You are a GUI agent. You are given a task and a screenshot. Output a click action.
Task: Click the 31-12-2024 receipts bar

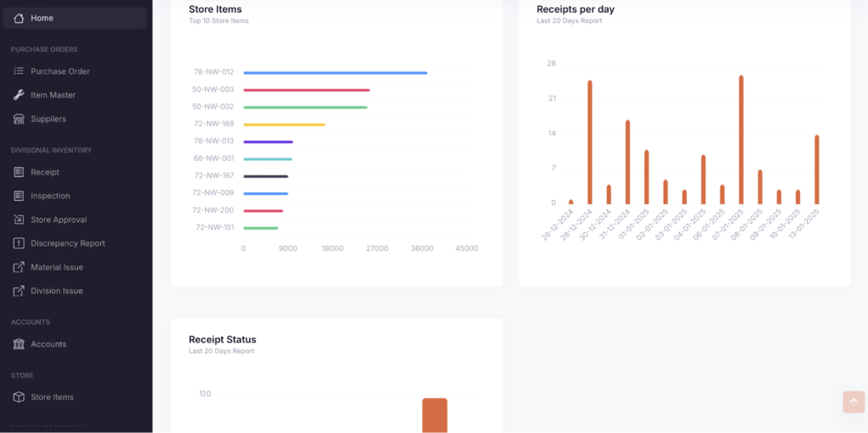pyautogui.click(x=628, y=162)
